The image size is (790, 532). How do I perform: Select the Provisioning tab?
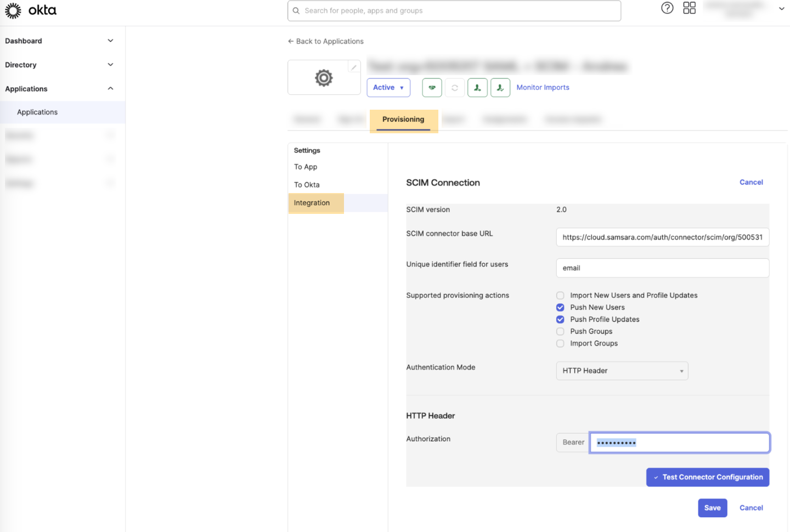click(x=403, y=120)
